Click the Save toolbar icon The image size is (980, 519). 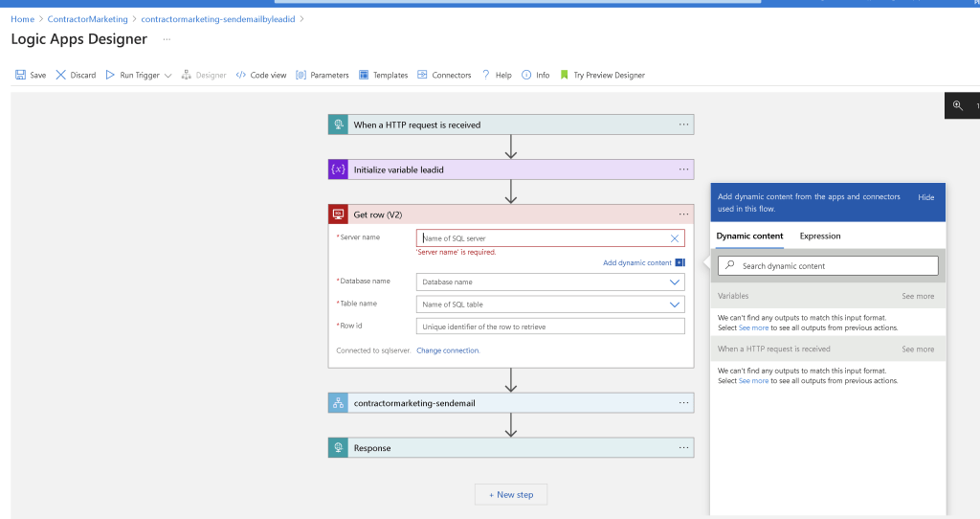pos(21,75)
